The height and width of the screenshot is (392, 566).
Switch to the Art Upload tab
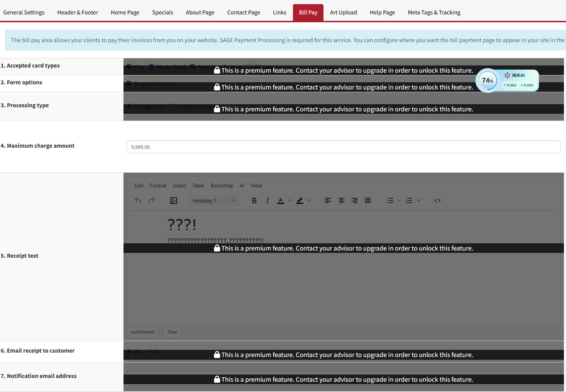tap(343, 12)
